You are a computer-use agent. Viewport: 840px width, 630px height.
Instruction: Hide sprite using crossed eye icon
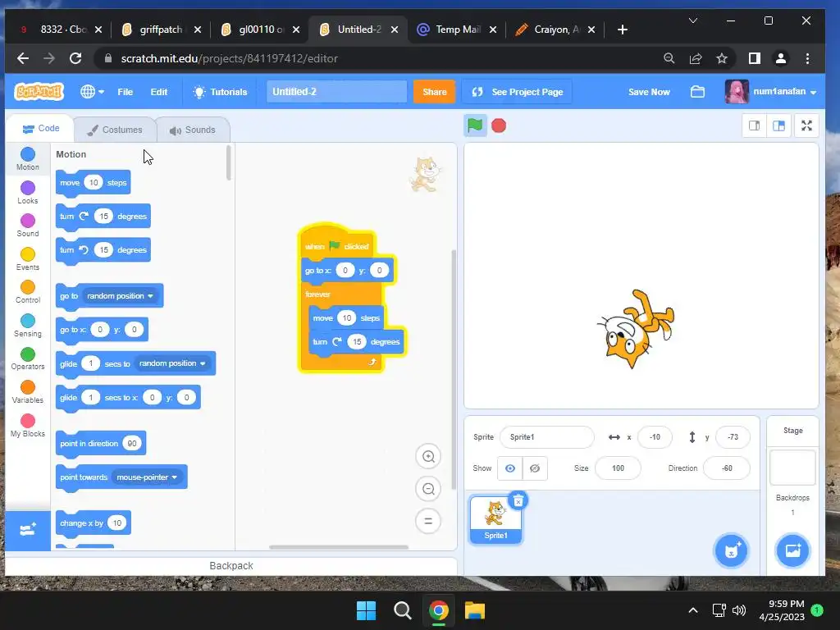(535, 468)
